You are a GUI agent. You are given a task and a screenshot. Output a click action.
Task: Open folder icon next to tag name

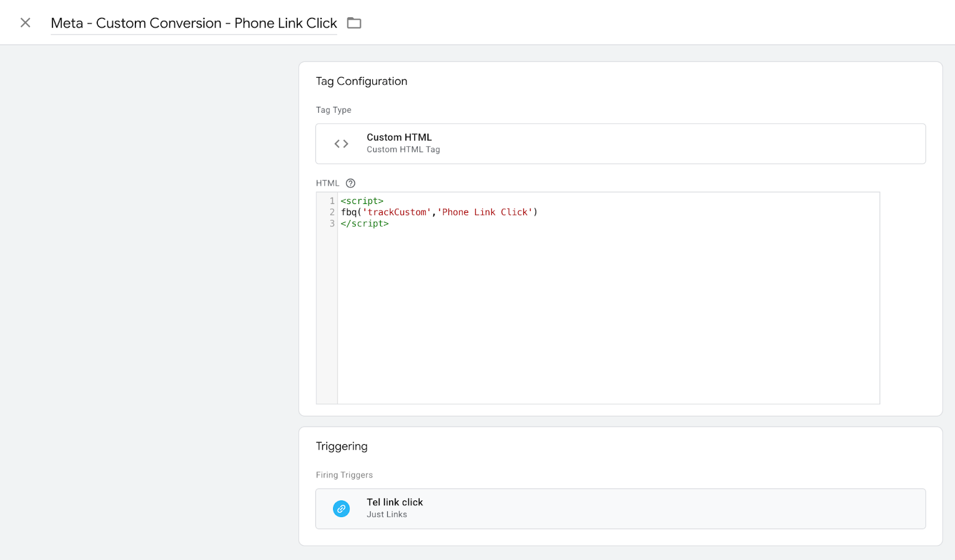[354, 23]
